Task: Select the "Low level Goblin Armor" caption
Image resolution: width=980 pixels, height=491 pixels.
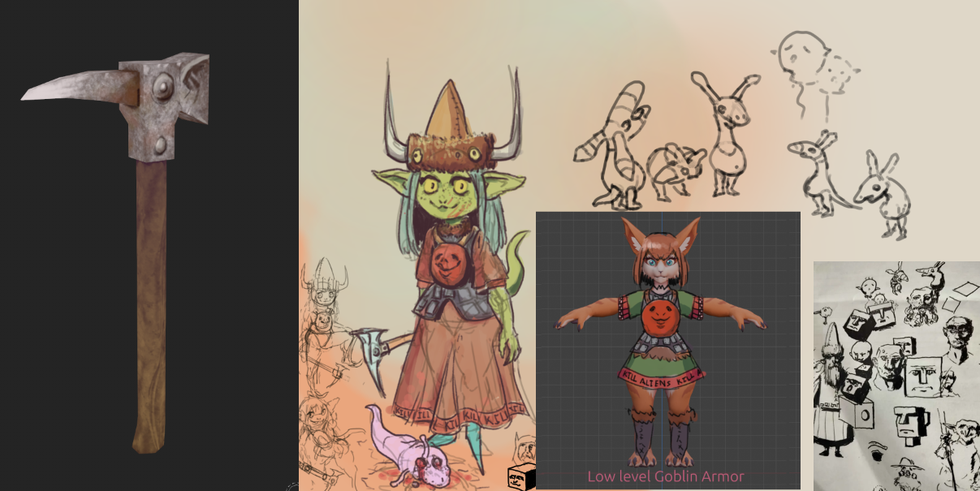Action: [666, 476]
